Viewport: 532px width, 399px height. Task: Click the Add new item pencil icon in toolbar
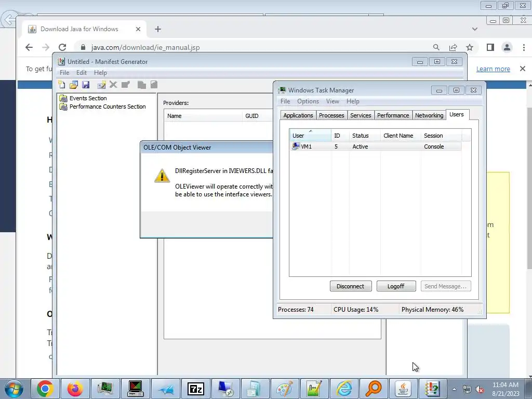(x=101, y=85)
